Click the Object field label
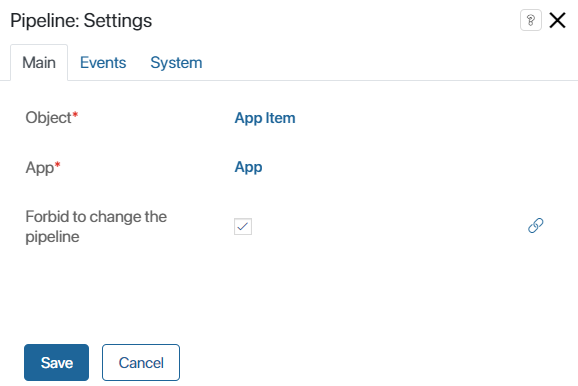The image size is (578, 386). [48, 118]
